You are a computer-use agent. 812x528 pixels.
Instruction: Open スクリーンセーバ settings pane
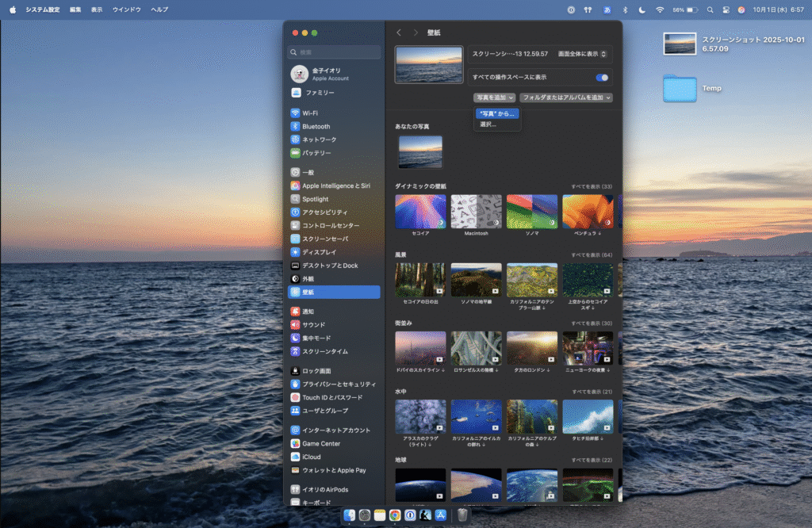point(324,239)
